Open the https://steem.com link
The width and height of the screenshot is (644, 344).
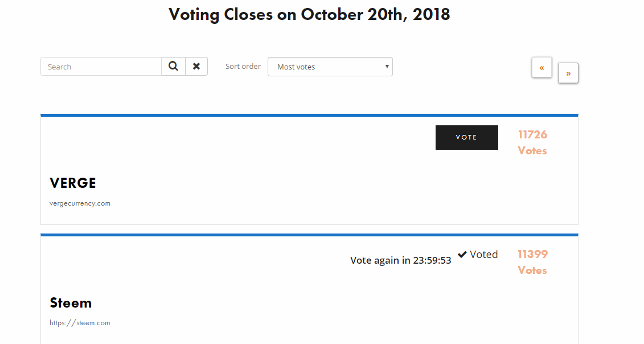tap(80, 322)
